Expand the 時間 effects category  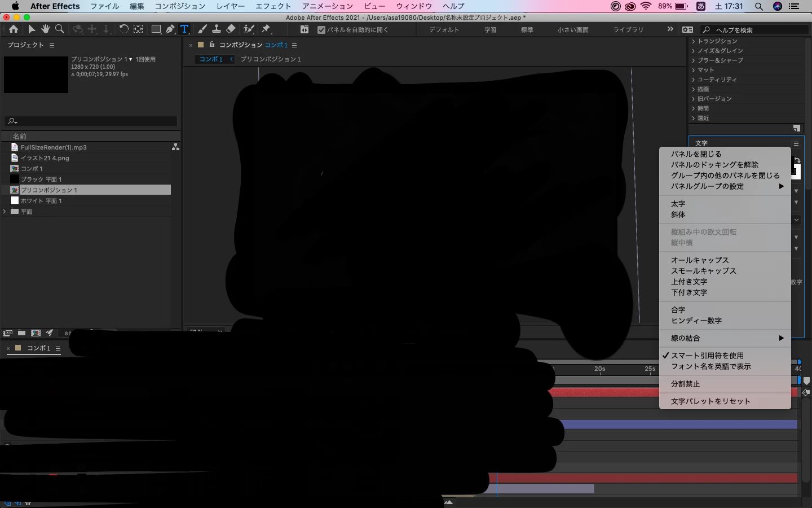[x=694, y=108]
